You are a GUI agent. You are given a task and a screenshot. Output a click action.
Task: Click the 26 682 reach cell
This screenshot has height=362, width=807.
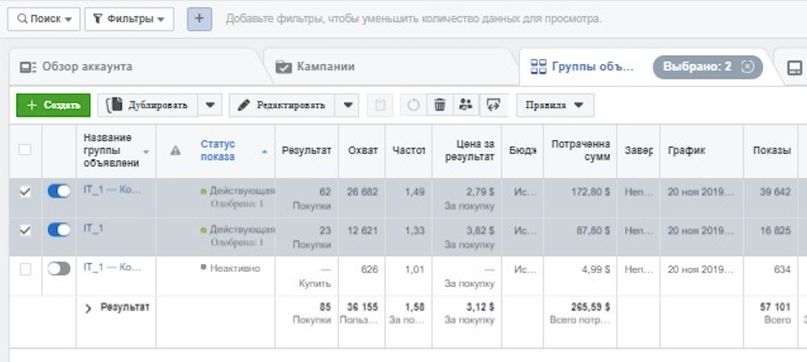tap(362, 192)
